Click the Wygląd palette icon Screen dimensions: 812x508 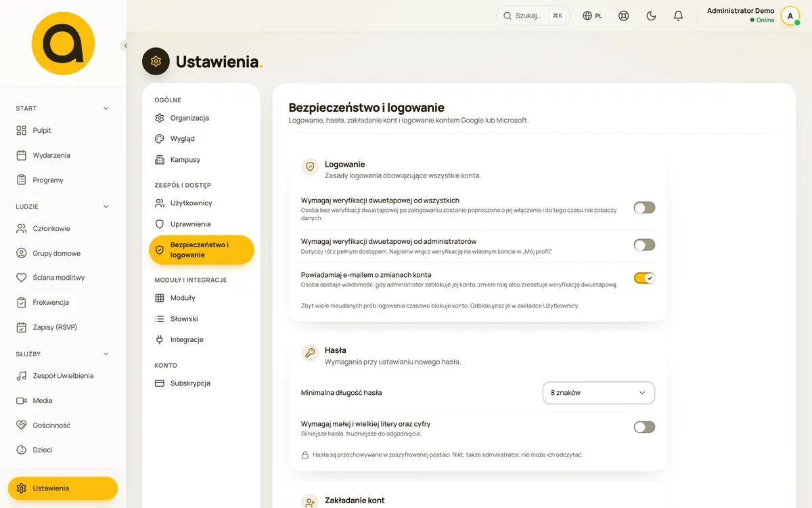point(160,139)
